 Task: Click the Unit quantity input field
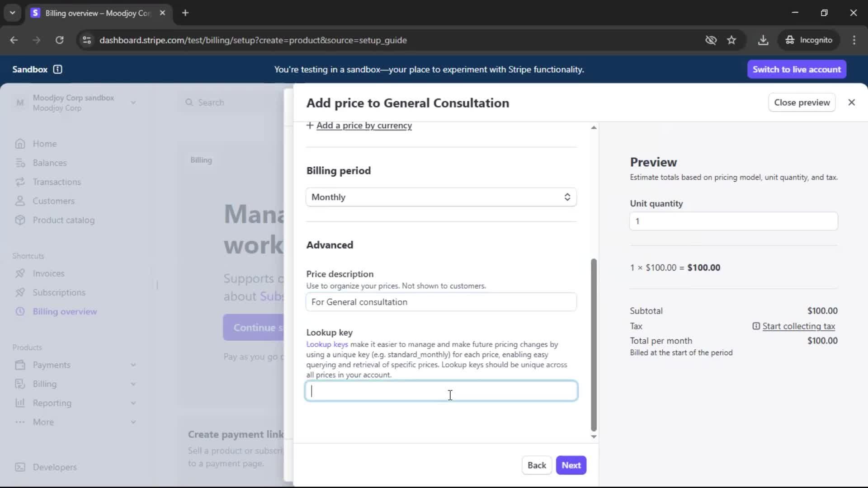733,221
